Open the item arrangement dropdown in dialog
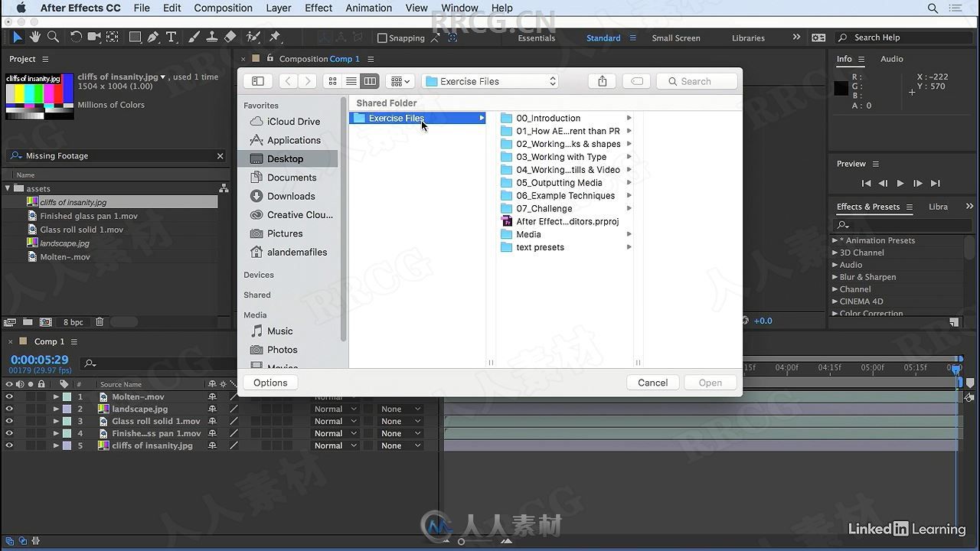 tap(400, 81)
